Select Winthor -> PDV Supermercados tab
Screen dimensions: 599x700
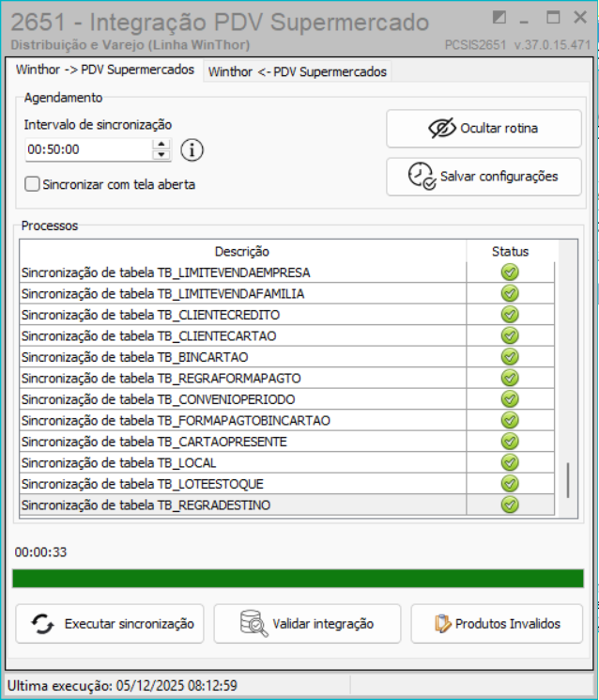point(105,70)
